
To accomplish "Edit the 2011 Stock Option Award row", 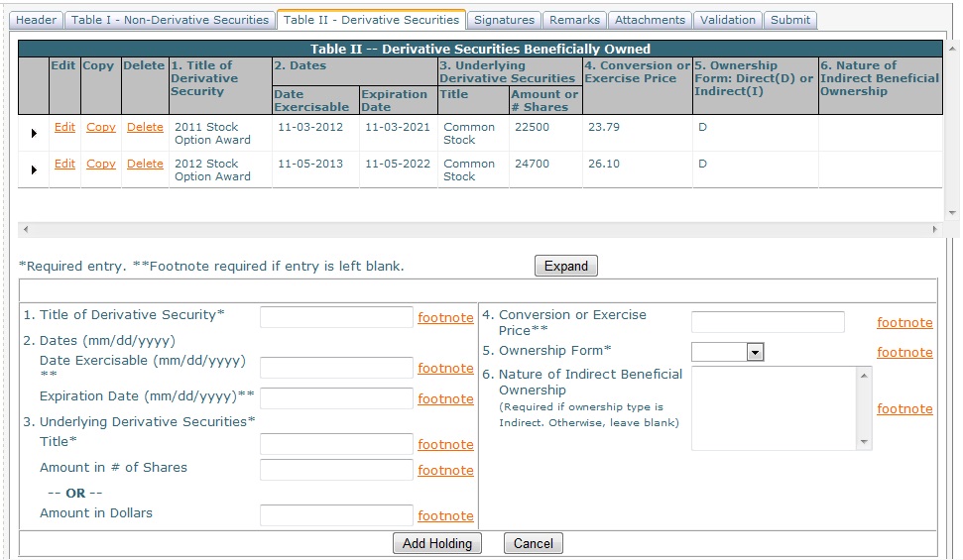I will coord(64,127).
